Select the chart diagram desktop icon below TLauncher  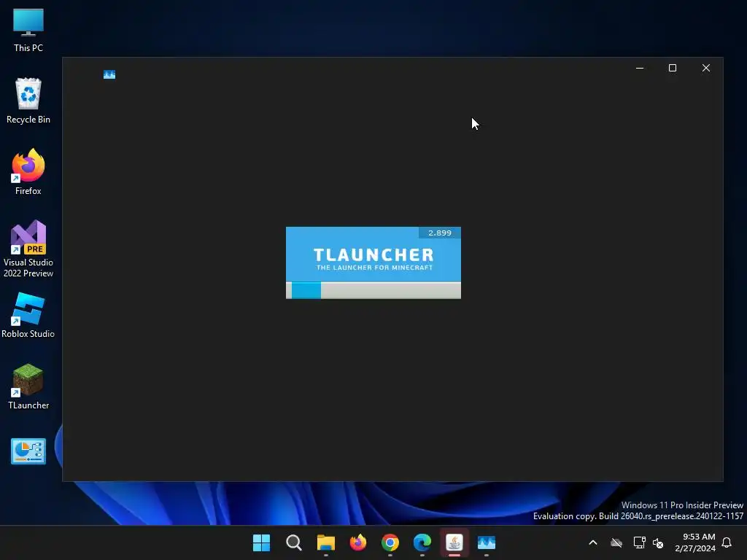(28, 451)
